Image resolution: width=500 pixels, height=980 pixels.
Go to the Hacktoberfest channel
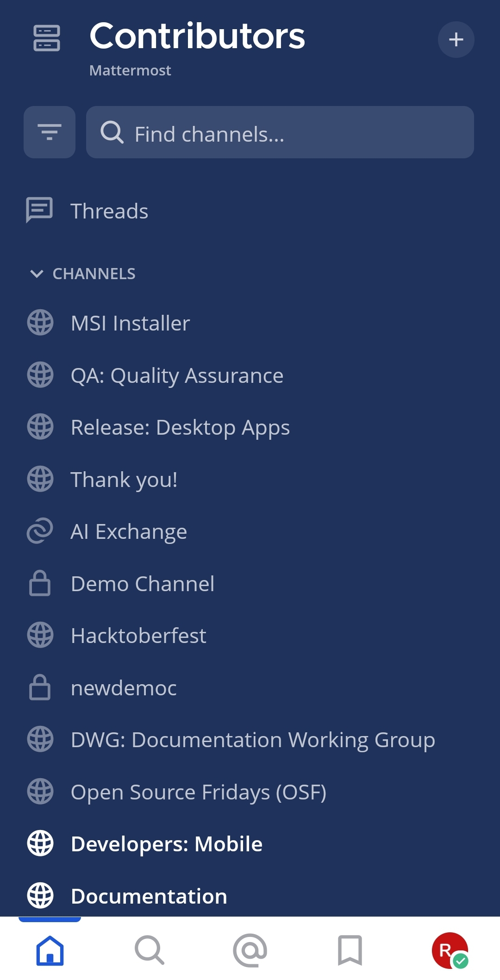138,636
